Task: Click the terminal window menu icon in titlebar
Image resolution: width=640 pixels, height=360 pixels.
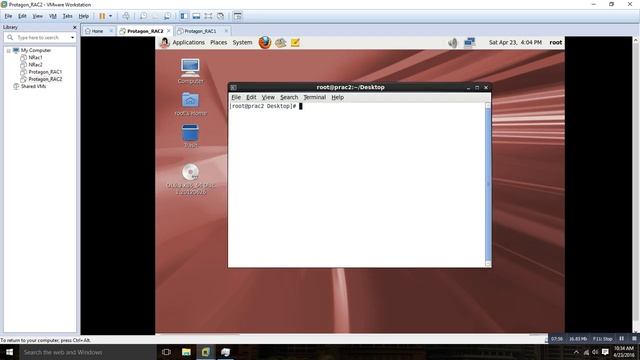Action: 233,87
